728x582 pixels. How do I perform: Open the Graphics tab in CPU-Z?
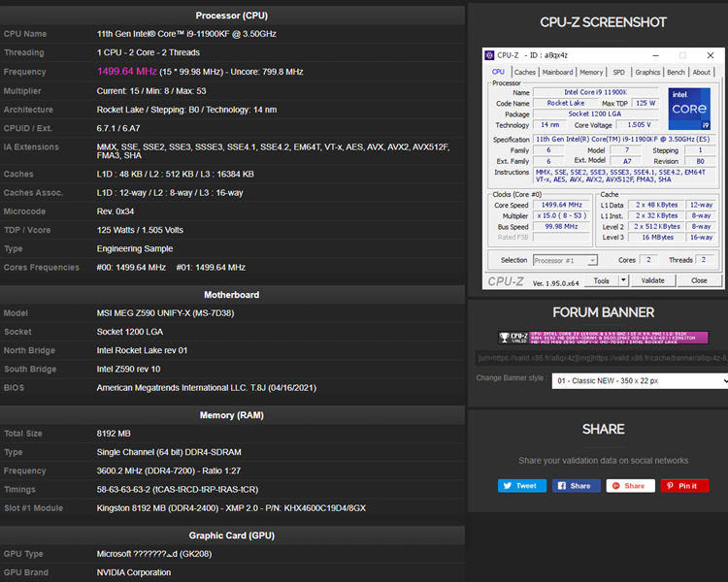(647, 72)
